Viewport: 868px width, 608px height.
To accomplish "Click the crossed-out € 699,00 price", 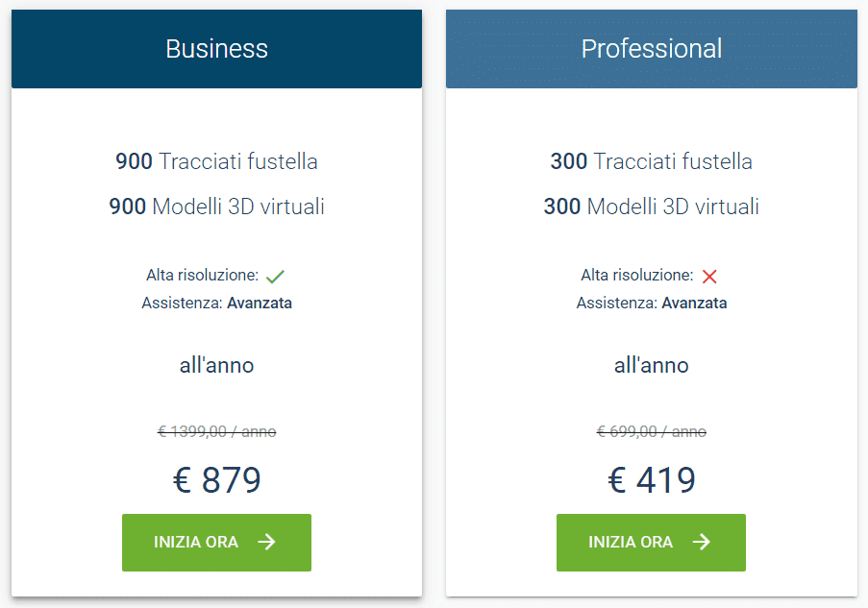I will [x=651, y=431].
